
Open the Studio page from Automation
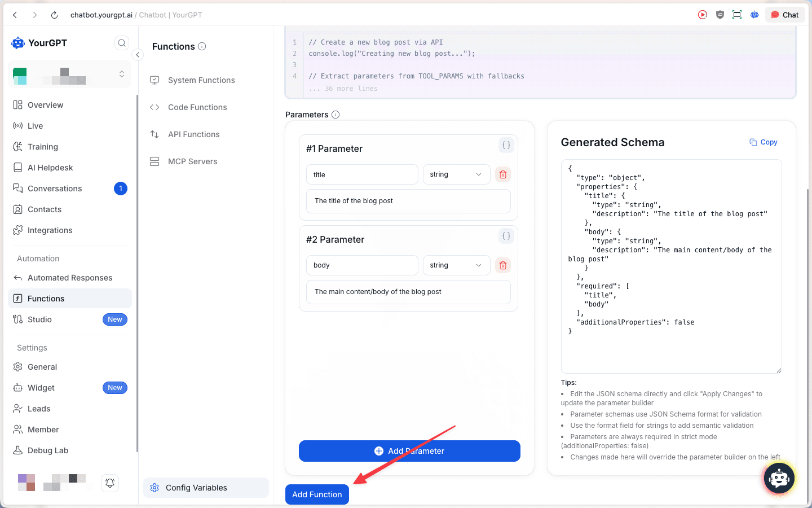pos(39,319)
